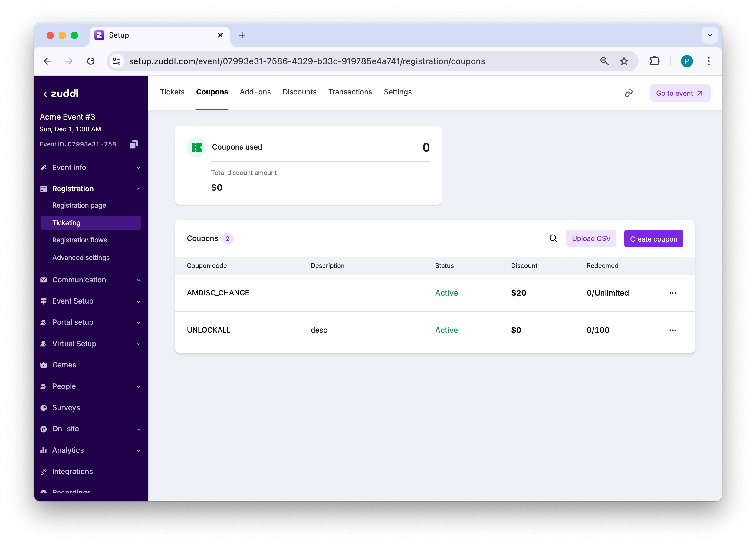This screenshot has width=756, height=546.
Task: Click the coupon search magnifier icon
Action: (x=553, y=238)
